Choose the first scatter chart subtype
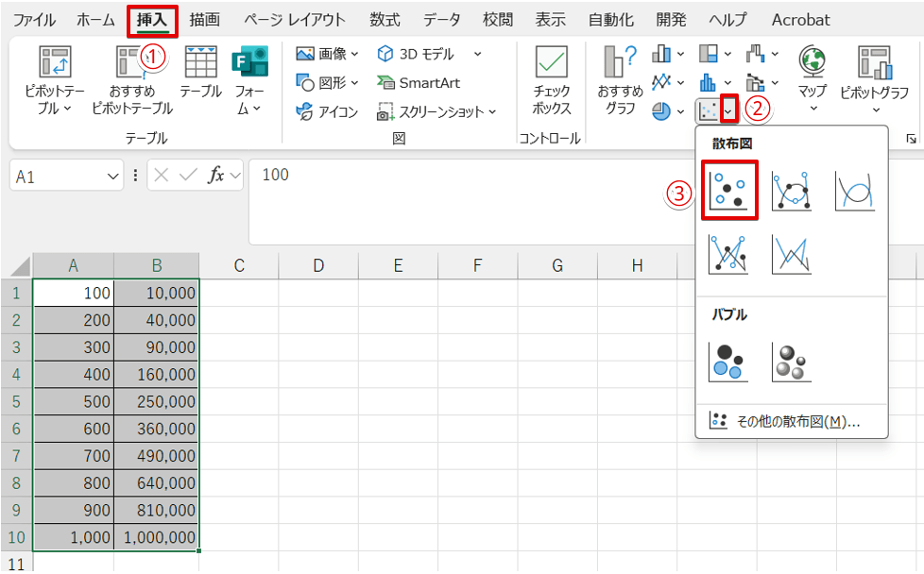The width and height of the screenshot is (924, 574). (730, 189)
